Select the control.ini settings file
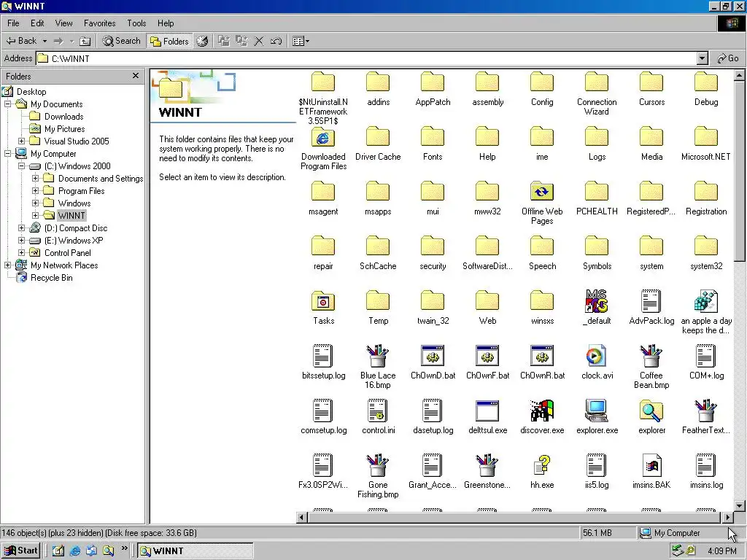The height and width of the screenshot is (560, 747). 378,411
